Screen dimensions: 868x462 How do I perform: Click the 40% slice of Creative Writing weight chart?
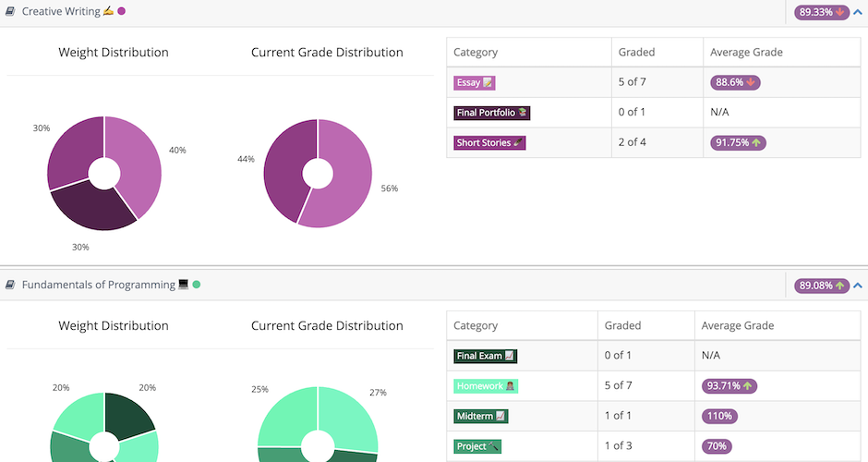point(137,162)
